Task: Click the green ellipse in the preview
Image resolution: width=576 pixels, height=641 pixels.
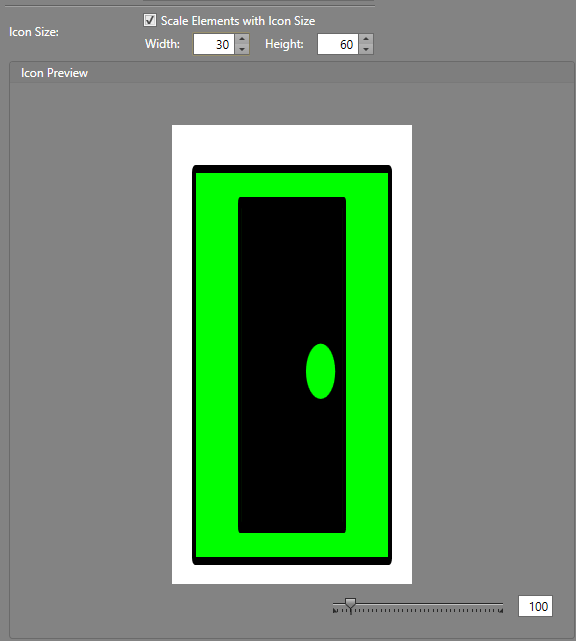Action: click(x=320, y=371)
